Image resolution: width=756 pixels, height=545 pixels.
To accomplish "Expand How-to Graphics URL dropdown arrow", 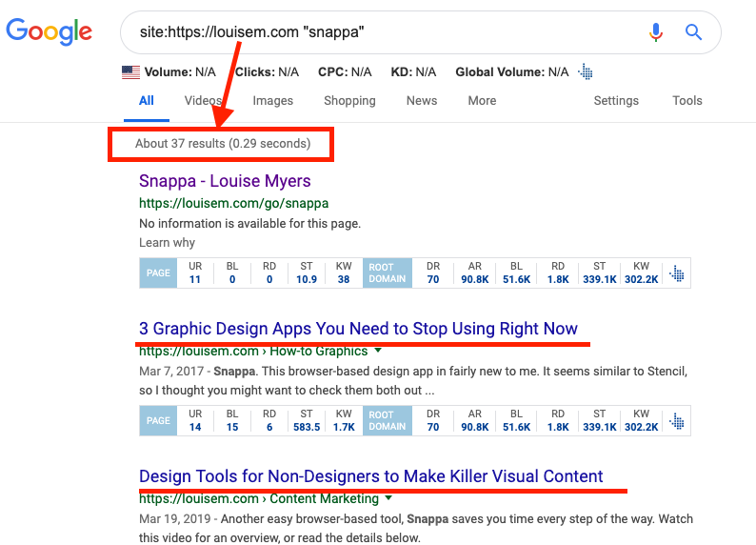I will [378, 351].
